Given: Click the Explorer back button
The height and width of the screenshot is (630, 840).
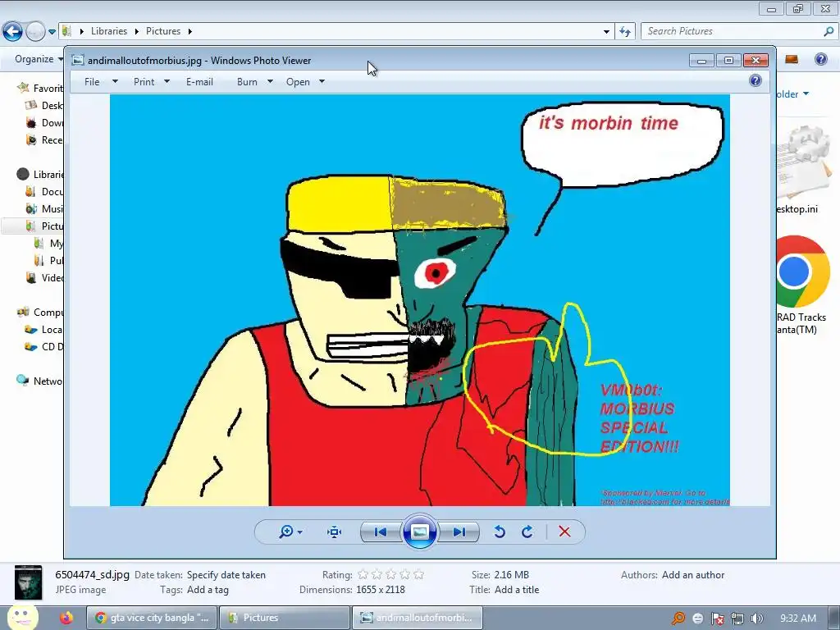Looking at the screenshot, I should click(12, 32).
